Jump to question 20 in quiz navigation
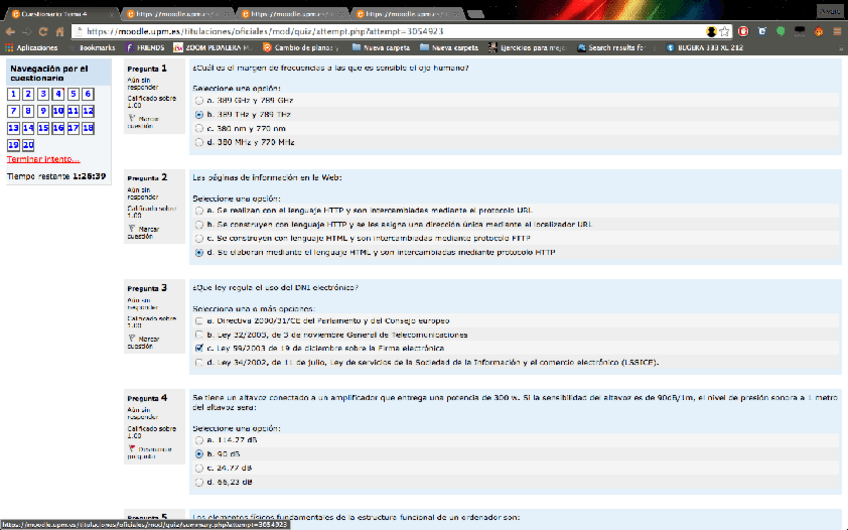 pyautogui.click(x=28, y=145)
